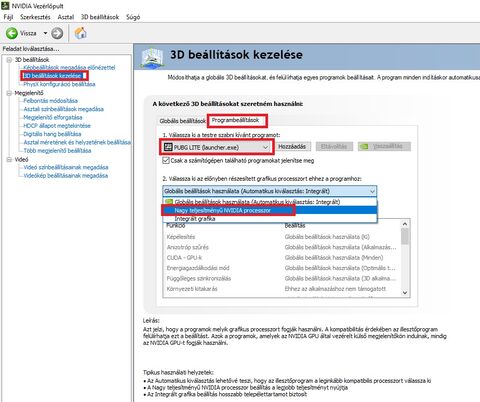The height and width of the screenshot is (402, 480).
Task: Open the Fájl menu
Action: (8, 17)
